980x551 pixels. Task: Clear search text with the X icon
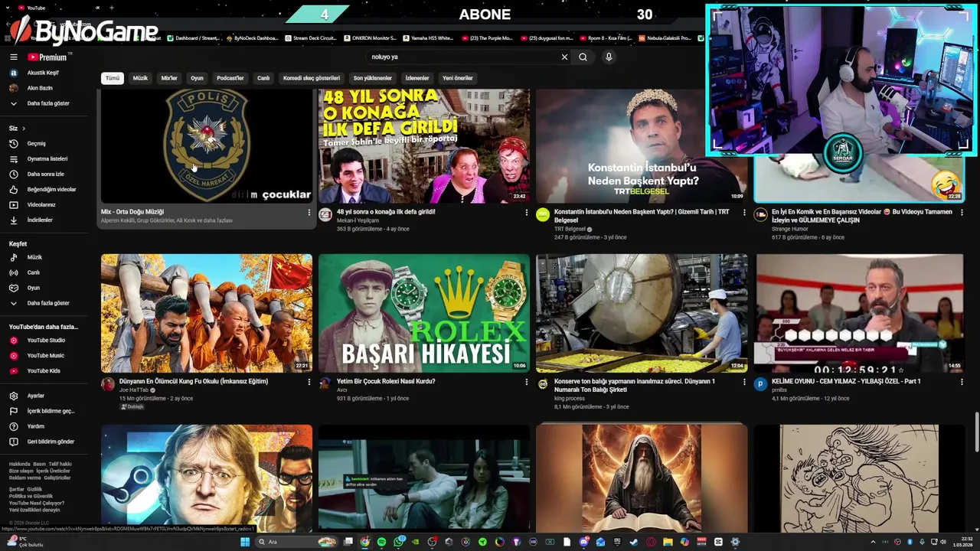tap(564, 57)
